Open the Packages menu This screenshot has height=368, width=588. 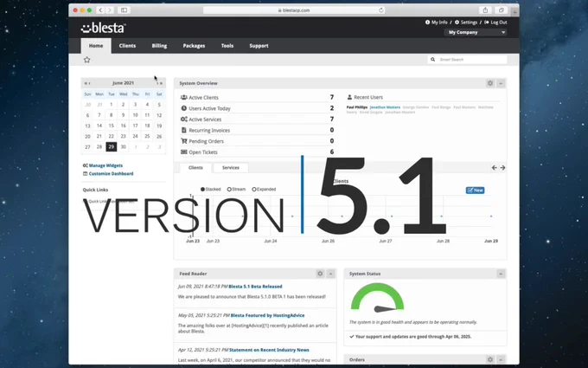click(x=194, y=46)
